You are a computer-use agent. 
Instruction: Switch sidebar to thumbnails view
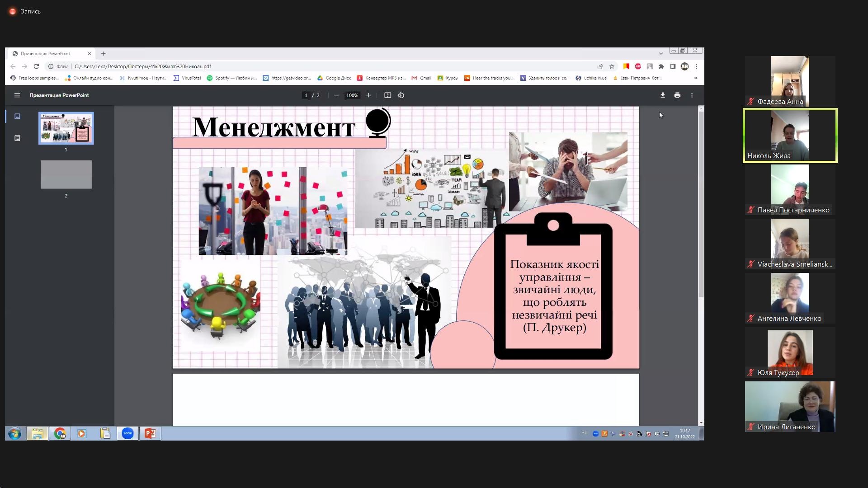17,117
